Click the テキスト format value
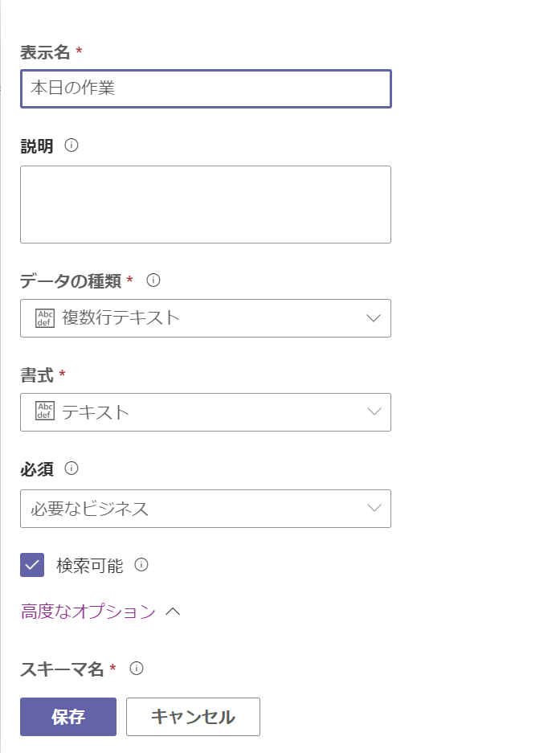This screenshot has height=753, width=560. (96, 412)
